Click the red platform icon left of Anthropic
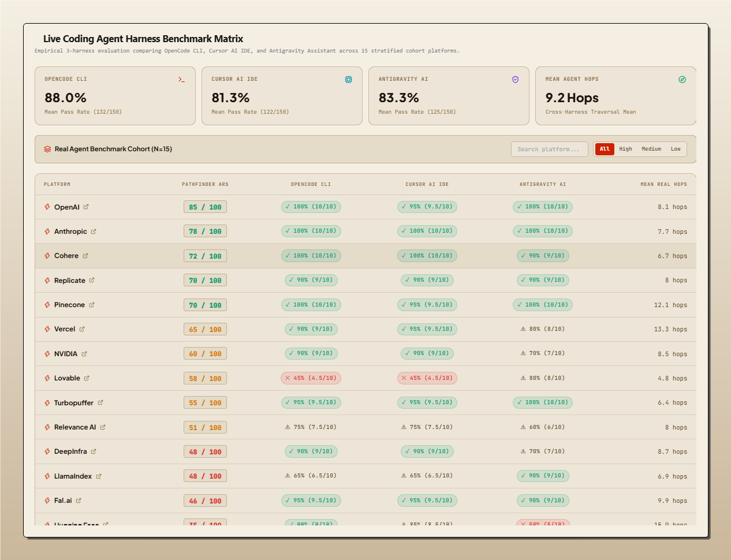 (x=47, y=232)
